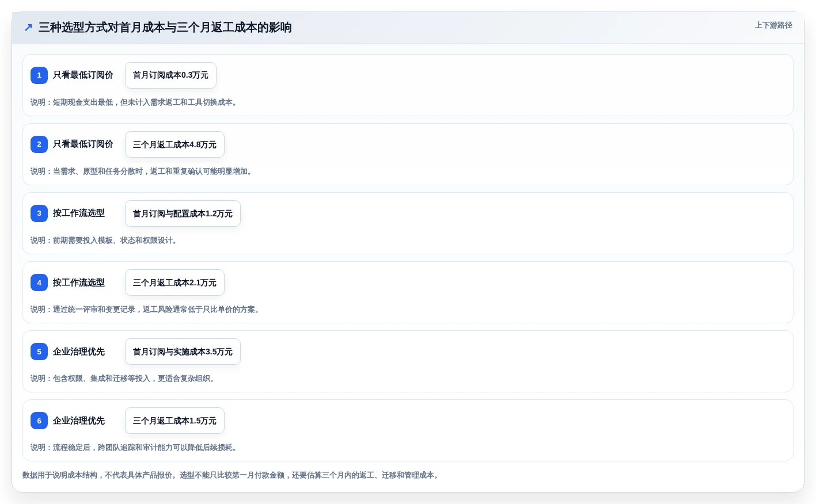Click step badge number 1
The width and height of the screenshot is (816, 504).
[x=39, y=75]
